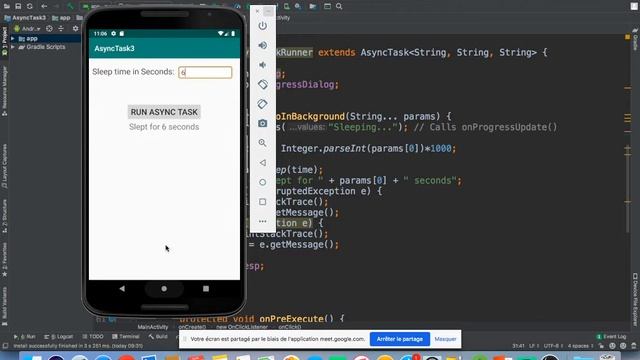Activate emulator zoom magnifier
The width and height of the screenshot is (640, 360).
[262, 143]
